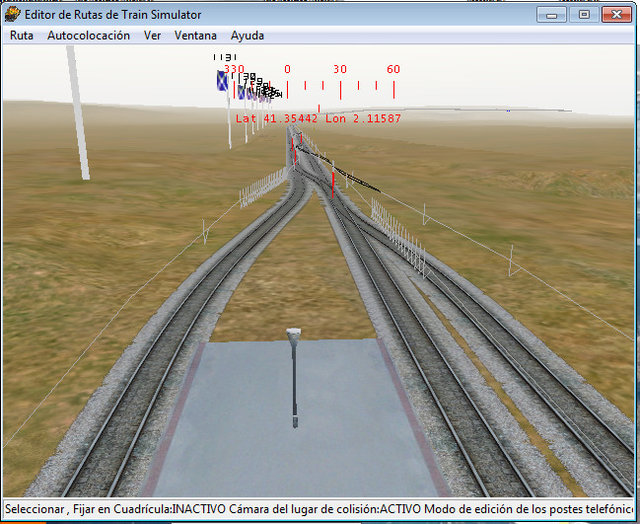Open the Ruta menu
The image size is (640, 524).
(x=22, y=35)
